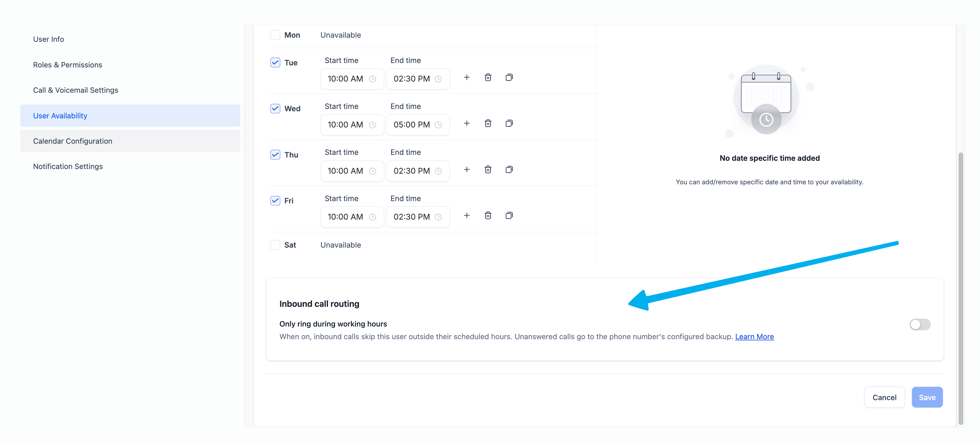Click clock icon in Friday end time
This screenshot has width=980, height=444.
click(x=438, y=217)
